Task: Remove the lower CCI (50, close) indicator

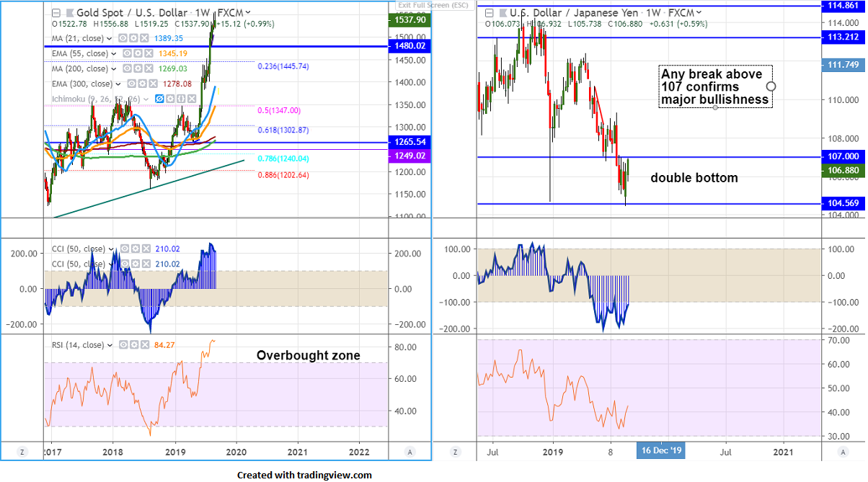Action: click(x=146, y=264)
